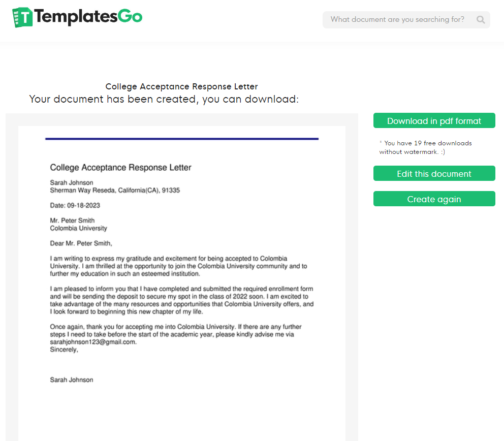Screen dimensions: 504x441
Task: Click the heading 'Your document has been created'
Action: pos(164,99)
